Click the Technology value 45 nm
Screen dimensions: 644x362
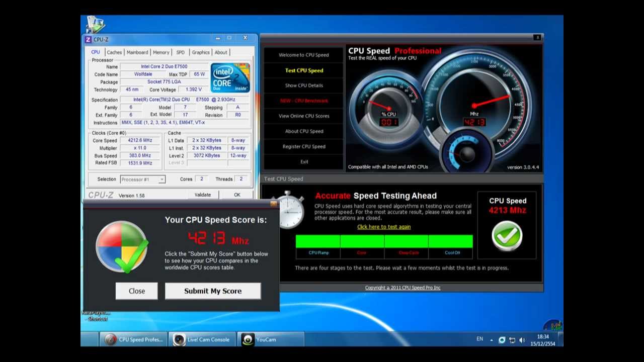pyautogui.click(x=132, y=89)
